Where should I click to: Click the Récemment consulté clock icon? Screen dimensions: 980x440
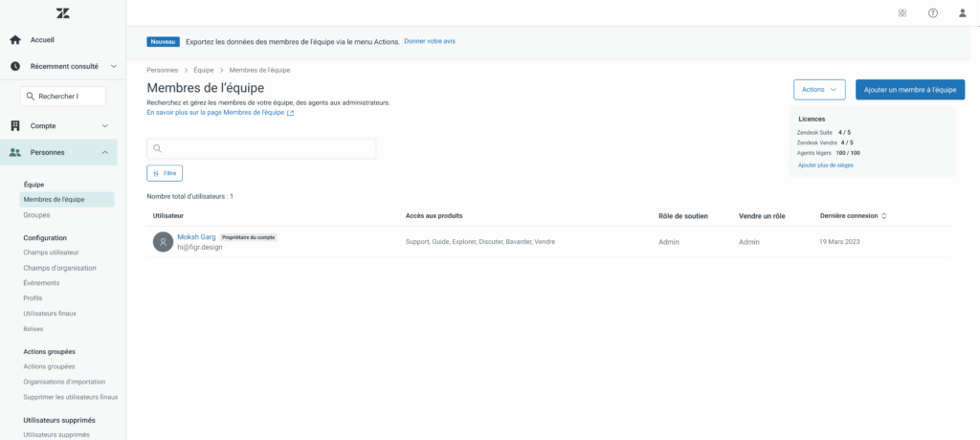click(15, 66)
